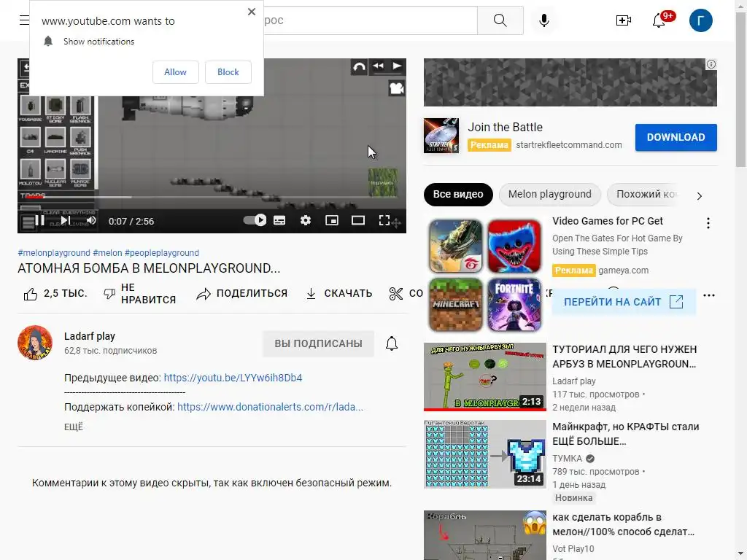Click the ВЫ ПОДПИСАНЫ subscription button
Image resolution: width=747 pixels, height=560 pixels.
coord(318,343)
